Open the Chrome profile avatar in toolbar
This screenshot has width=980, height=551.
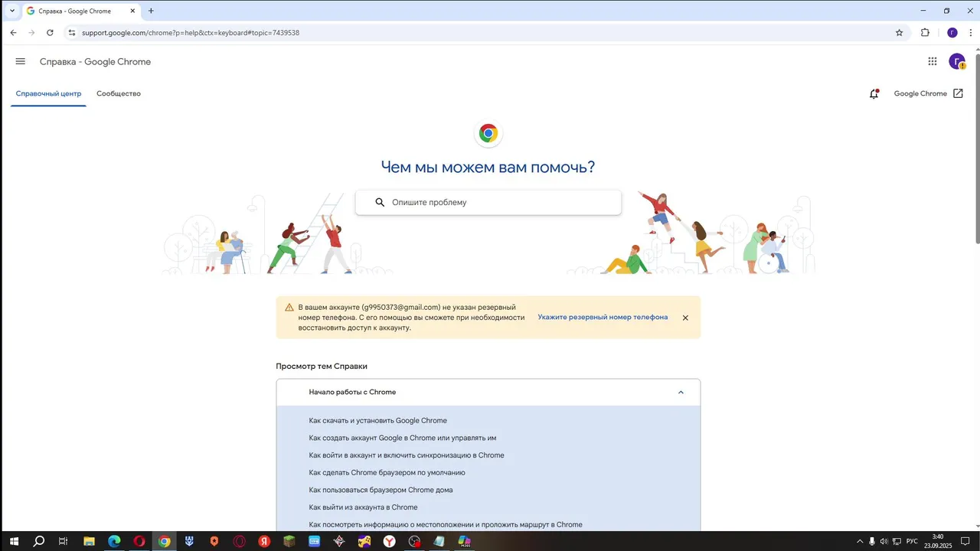[952, 33]
